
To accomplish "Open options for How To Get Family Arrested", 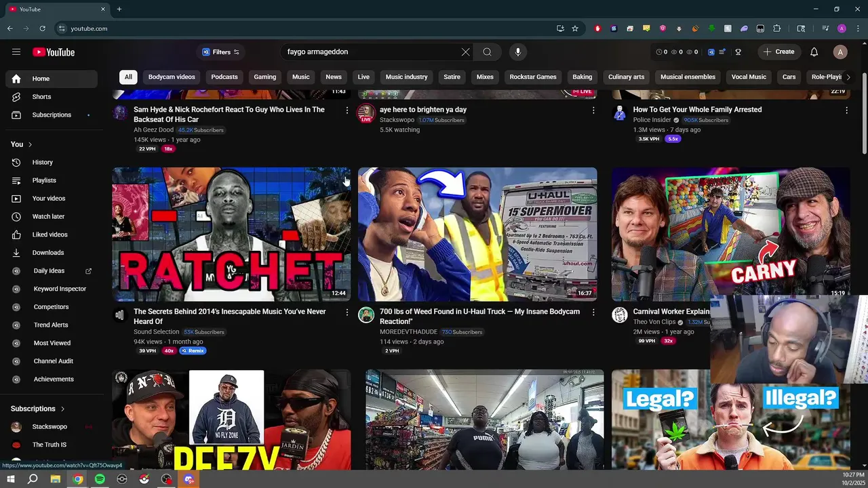I will point(846,110).
